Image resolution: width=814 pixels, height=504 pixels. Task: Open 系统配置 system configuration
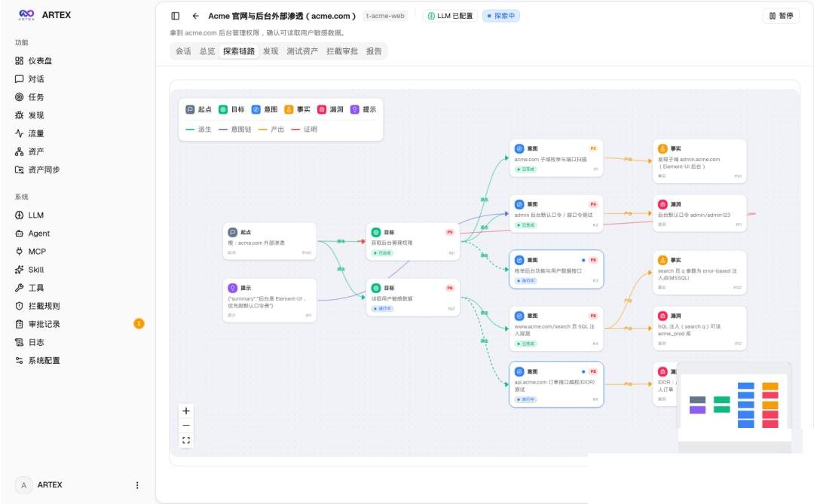click(x=38, y=360)
